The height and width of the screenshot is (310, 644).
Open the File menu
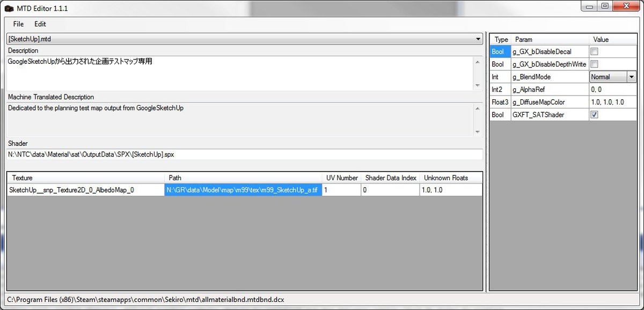18,24
